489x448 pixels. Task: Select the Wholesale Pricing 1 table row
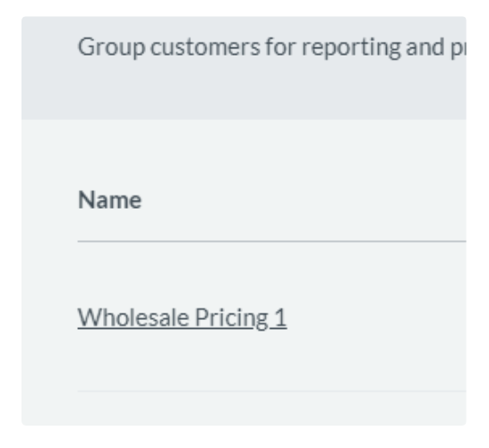tap(271, 316)
